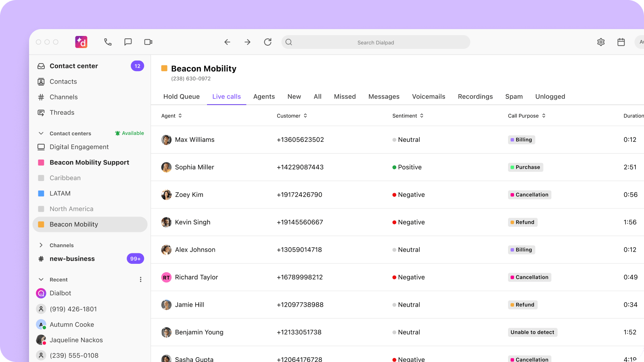Click Jaqueline Nackos' avatar
This screenshot has width=644, height=362.
click(41, 340)
